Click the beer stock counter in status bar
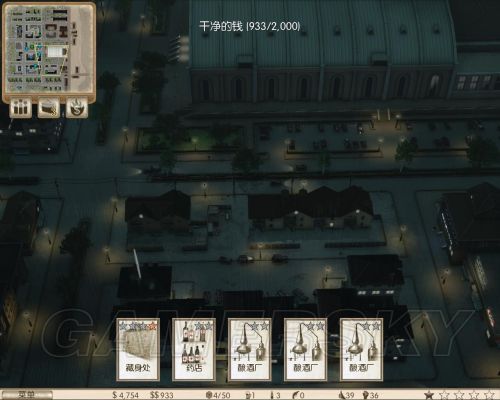The height and width of the screenshot is (400, 500). (x=250, y=395)
